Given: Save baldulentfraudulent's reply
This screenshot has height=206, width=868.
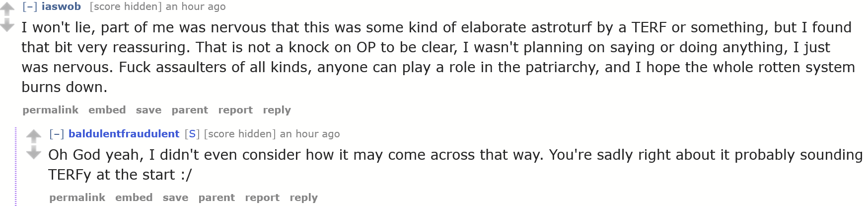Looking at the screenshot, I should [175, 198].
